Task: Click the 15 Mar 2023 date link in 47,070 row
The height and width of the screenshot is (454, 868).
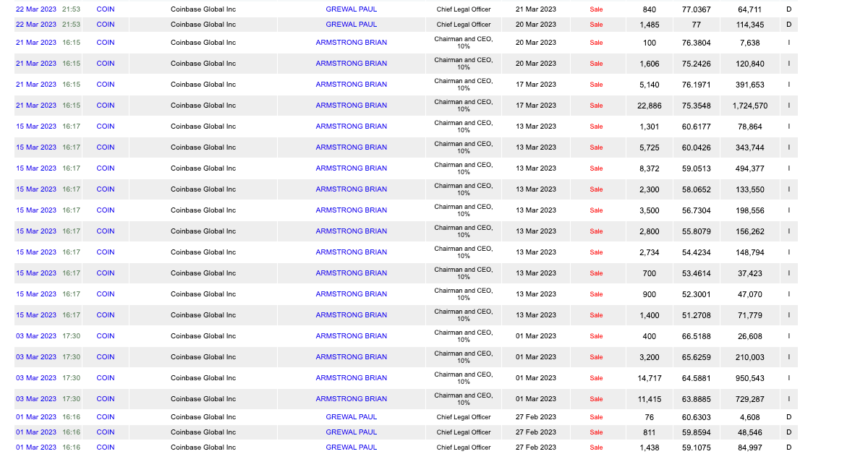Action: click(36, 294)
